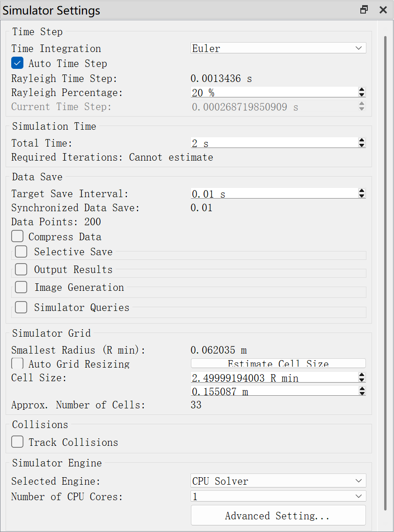This screenshot has width=394, height=532.
Task: Check the Simulator Queries box
Action: (x=21, y=307)
